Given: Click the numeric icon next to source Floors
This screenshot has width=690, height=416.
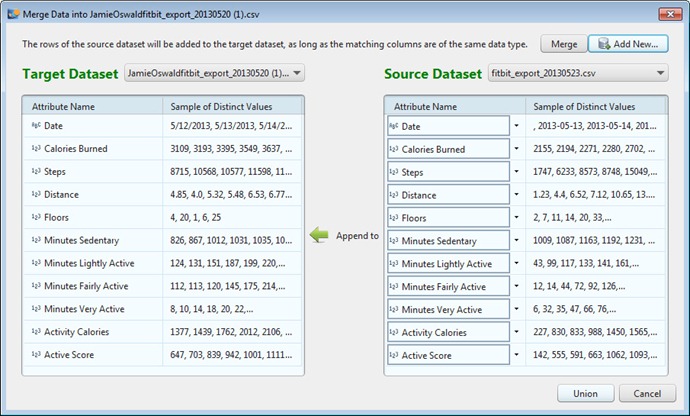Looking at the screenshot, I should click(395, 218).
